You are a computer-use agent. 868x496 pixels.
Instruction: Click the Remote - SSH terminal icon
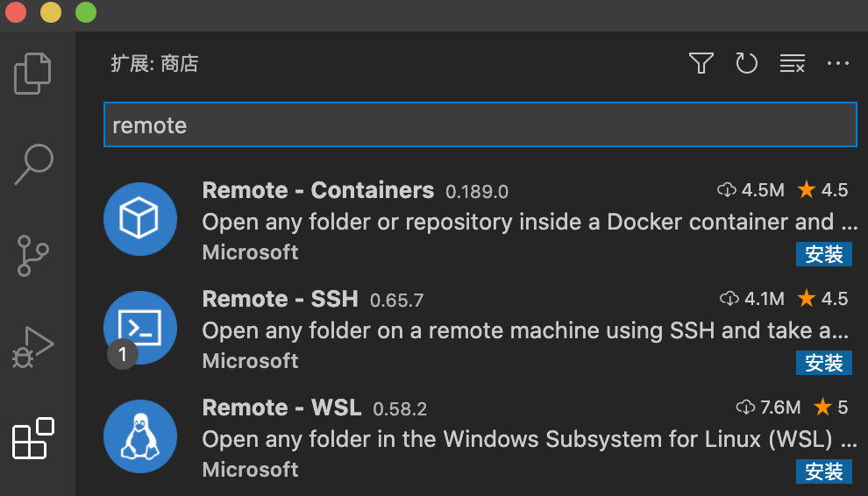tap(140, 326)
